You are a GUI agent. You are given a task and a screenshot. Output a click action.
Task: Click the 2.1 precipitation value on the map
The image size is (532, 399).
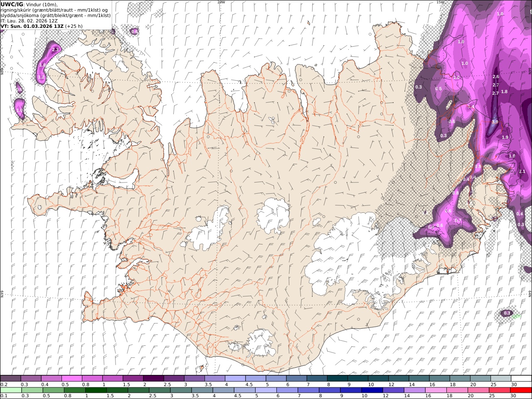pos(522,171)
